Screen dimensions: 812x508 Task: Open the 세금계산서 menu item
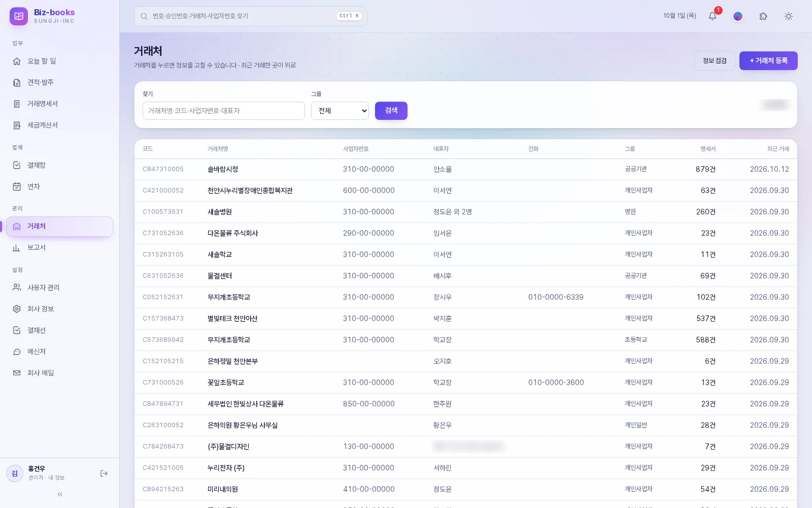(x=59, y=125)
